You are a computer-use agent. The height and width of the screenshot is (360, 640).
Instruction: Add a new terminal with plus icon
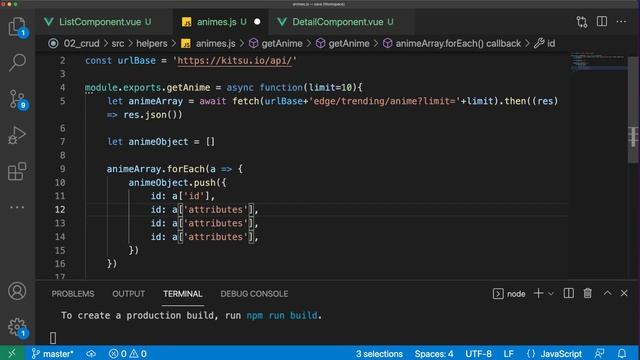tap(538, 293)
